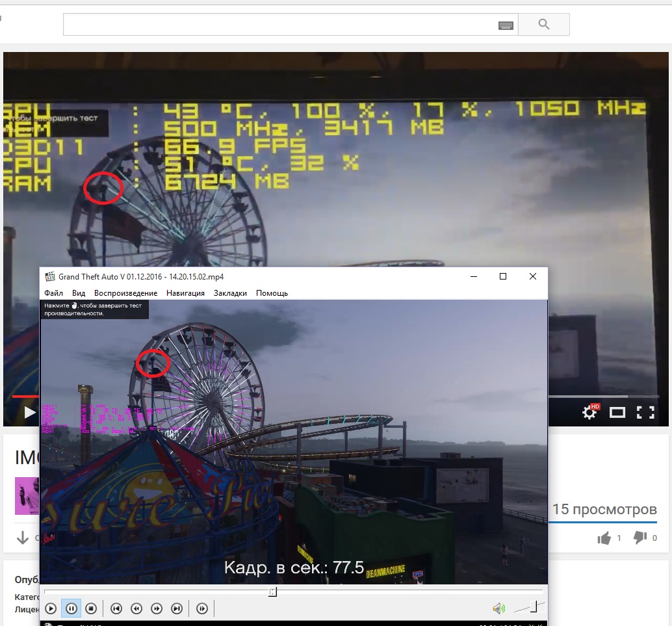The width and height of the screenshot is (672, 626).
Task: Open the Помощь menu
Action: coord(272,293)
